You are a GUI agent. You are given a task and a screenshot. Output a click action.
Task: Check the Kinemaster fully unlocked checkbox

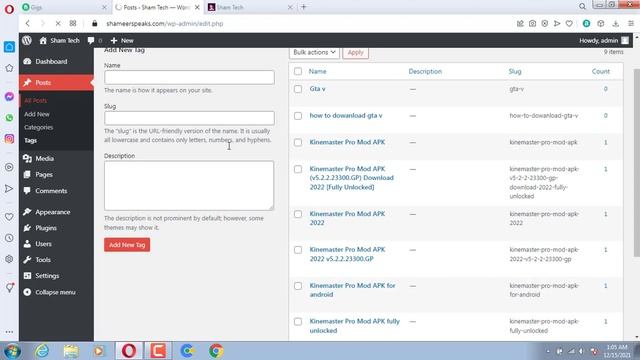(298, 322)
